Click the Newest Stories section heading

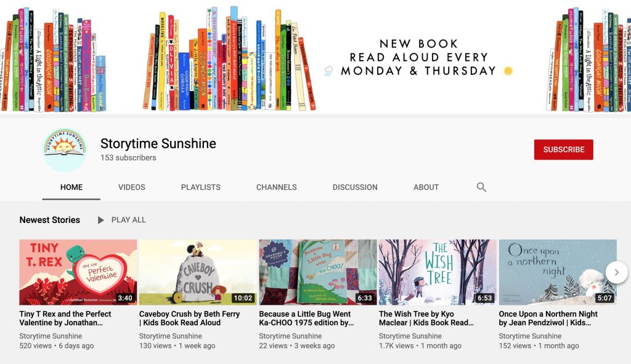pyautogui.click(x=50, y=220)
